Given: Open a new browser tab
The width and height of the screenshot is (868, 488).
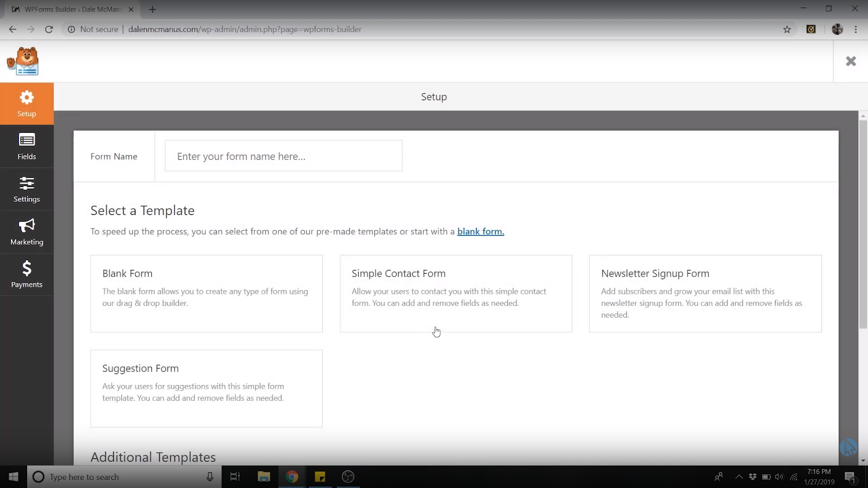Looking at the screenshot, I should [x=152, y=9].
